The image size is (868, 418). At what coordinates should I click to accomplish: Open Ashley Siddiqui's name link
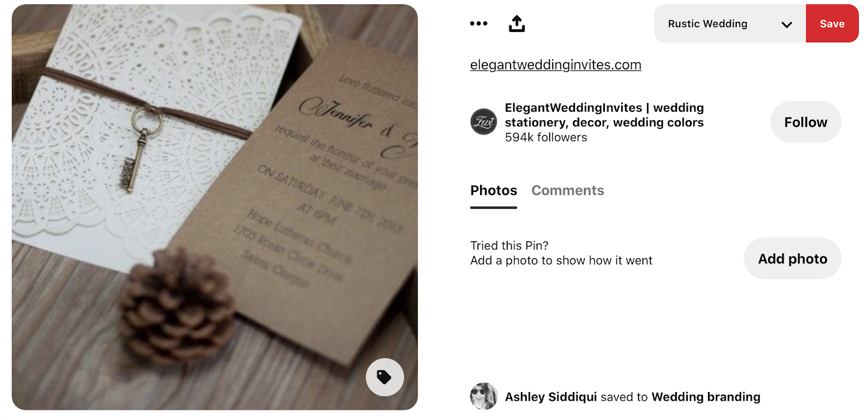pos(551,397)
